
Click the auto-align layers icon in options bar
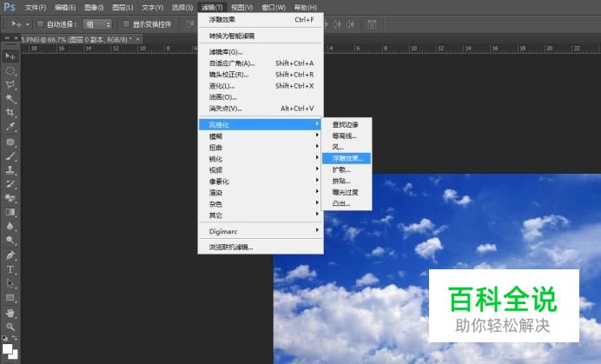(372, 24)
